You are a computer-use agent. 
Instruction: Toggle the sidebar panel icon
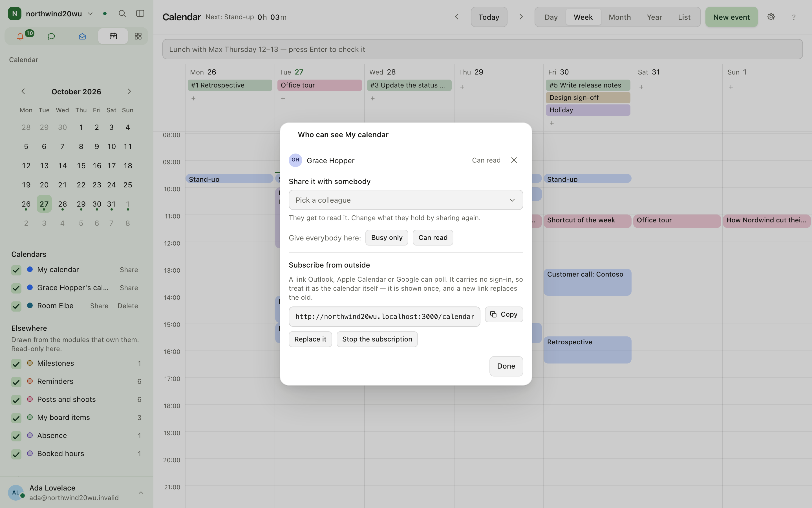coord(140,14)
